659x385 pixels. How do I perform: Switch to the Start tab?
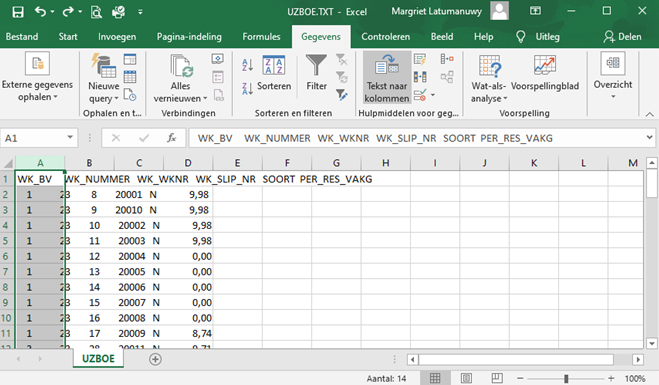pyautogui.click(x=68, y=37)
